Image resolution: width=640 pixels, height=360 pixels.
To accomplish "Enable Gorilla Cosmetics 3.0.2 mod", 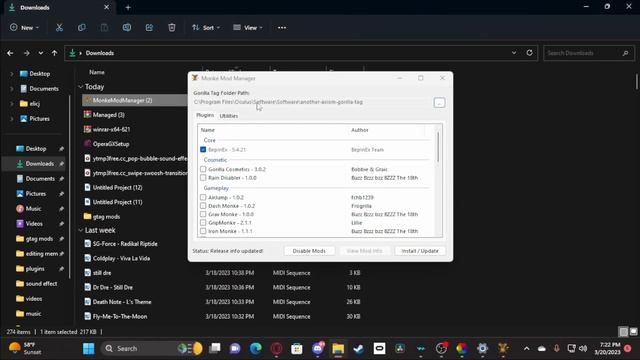I will 203,169.
